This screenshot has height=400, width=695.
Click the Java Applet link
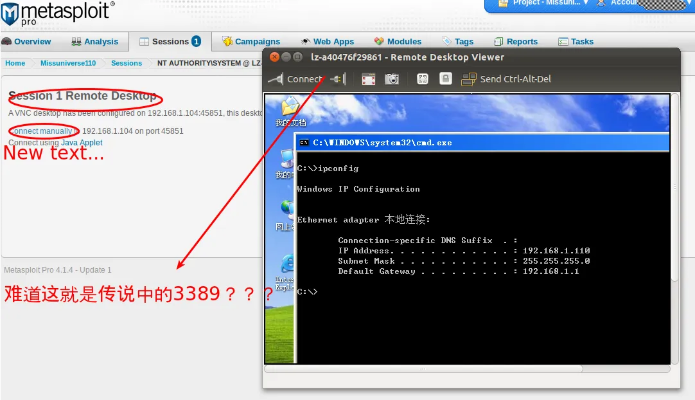point(82,143)
